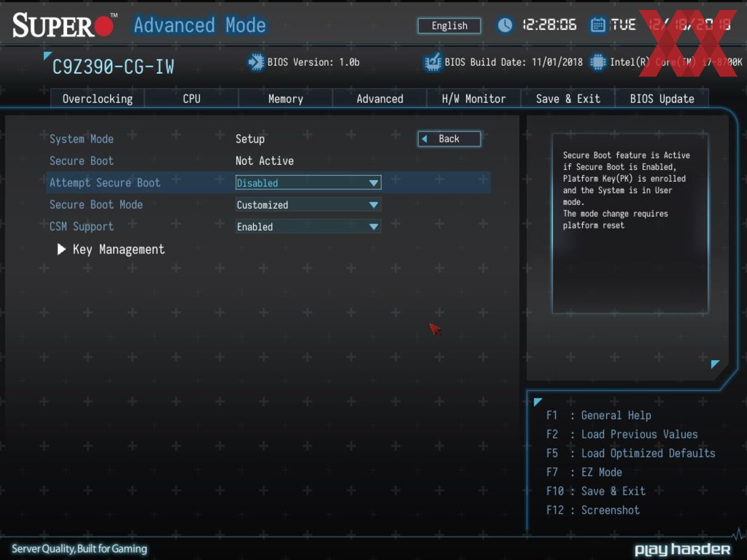747x560 pixels.
Task: Click the Secure Boot help description text
Action: (626, 191)
